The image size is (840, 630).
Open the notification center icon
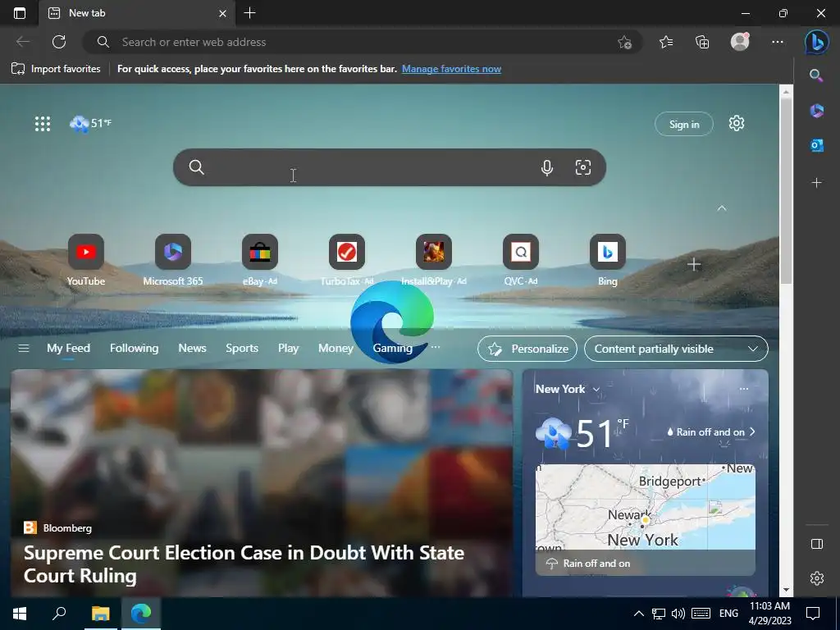point(813,614)
